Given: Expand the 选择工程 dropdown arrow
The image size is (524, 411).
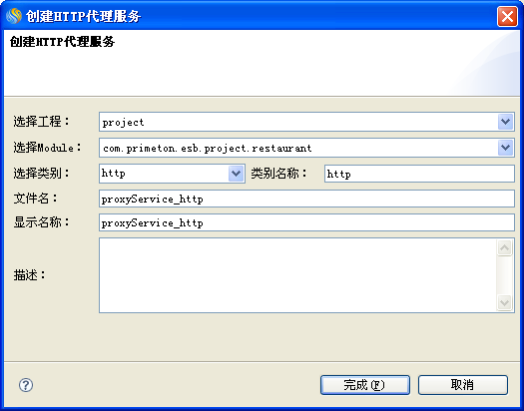Looking at the screenshot, I should 505,122.
